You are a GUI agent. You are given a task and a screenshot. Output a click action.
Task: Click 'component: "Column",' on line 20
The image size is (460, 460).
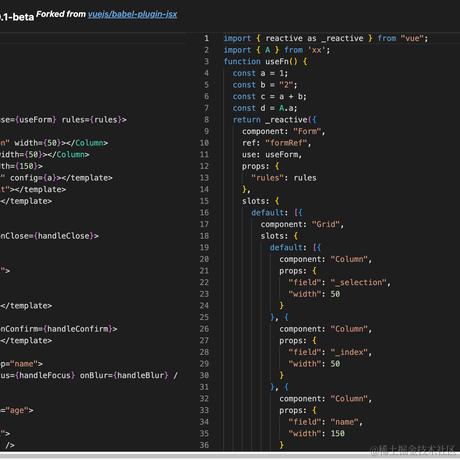(x=326, y=259)
